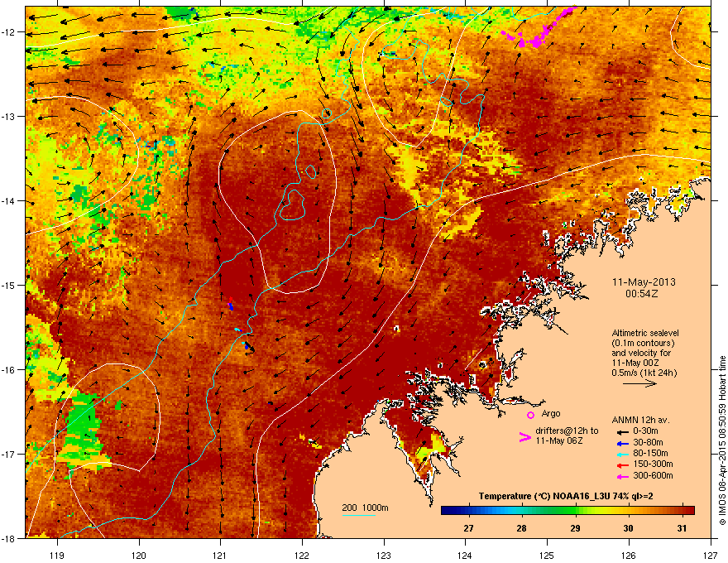Click the '300-600m' depth label

[x=653, y=476]
